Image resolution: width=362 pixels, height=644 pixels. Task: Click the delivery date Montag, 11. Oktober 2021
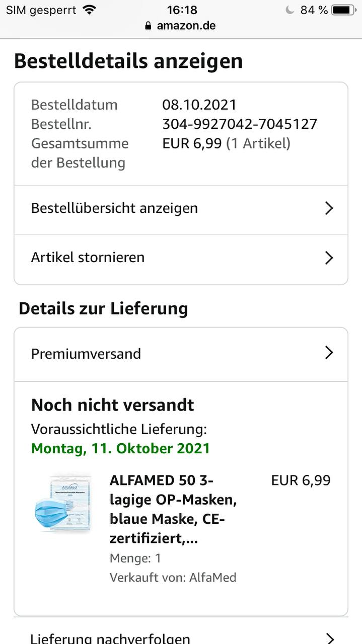pos(120,448)
